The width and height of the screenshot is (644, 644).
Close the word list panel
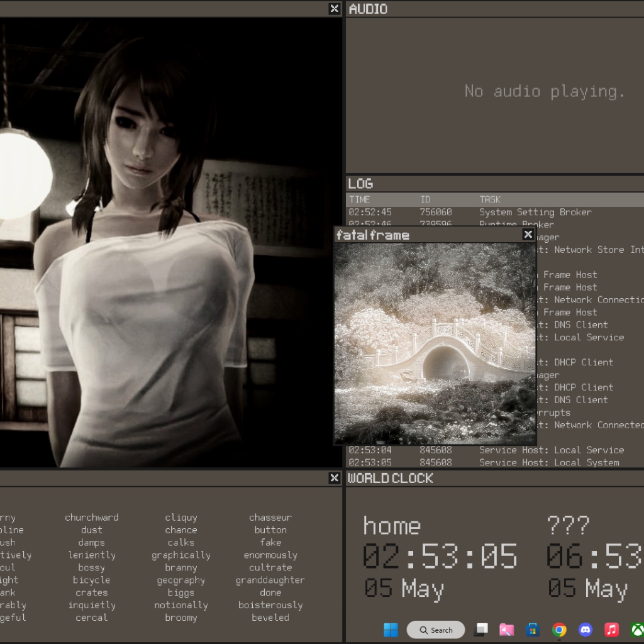click(x=335, y=478)
